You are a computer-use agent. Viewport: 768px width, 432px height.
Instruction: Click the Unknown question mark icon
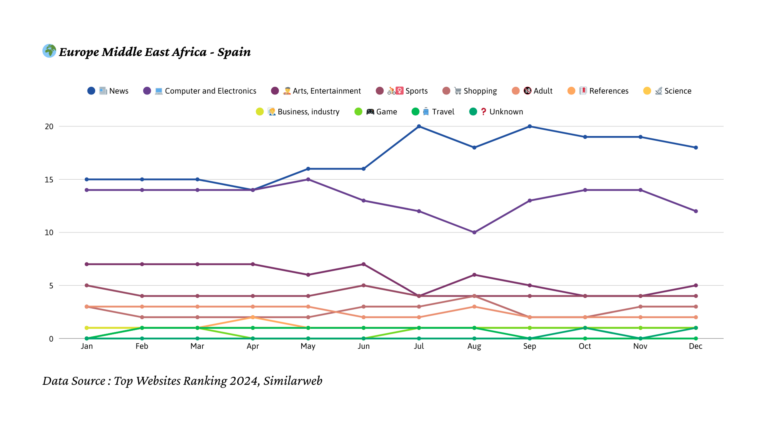[x=483, y=112]
